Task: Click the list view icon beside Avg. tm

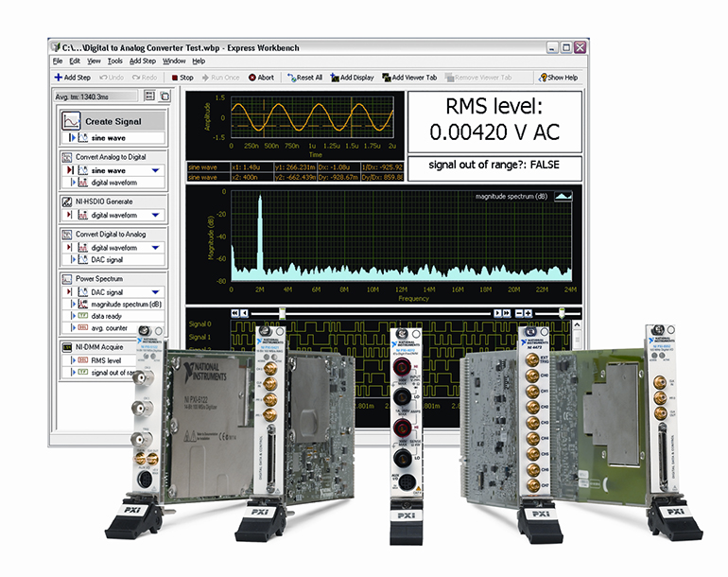Action: coord(149,96)
